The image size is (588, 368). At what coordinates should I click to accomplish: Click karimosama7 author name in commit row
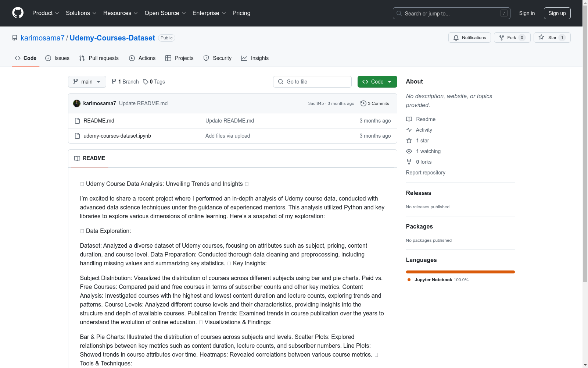coord(100,103)
